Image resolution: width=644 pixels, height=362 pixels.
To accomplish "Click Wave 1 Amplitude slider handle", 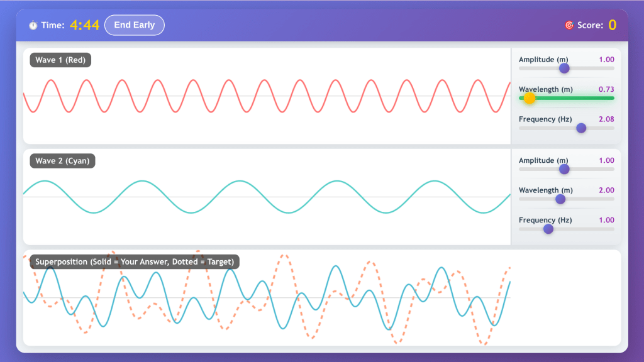I will 564,69.
